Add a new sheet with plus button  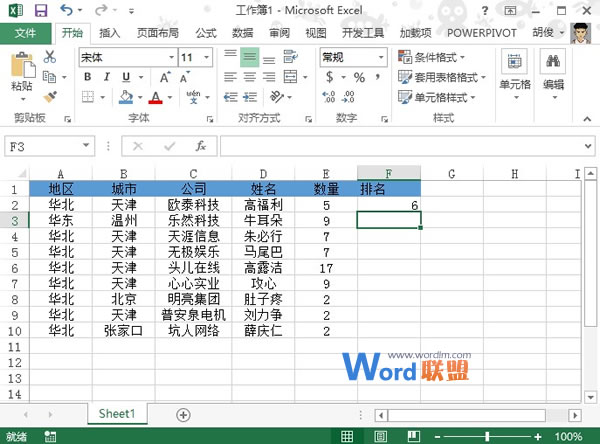point(183,415)
